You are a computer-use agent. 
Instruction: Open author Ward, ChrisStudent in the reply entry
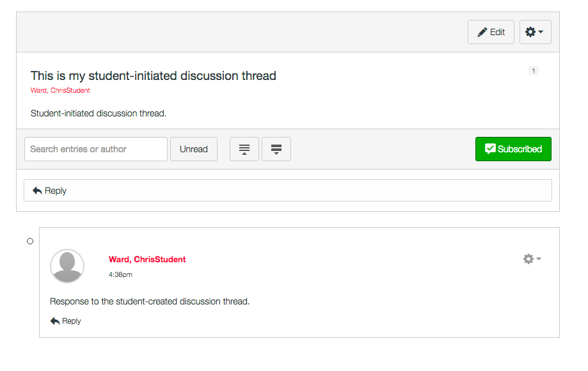tap(147, 260)
